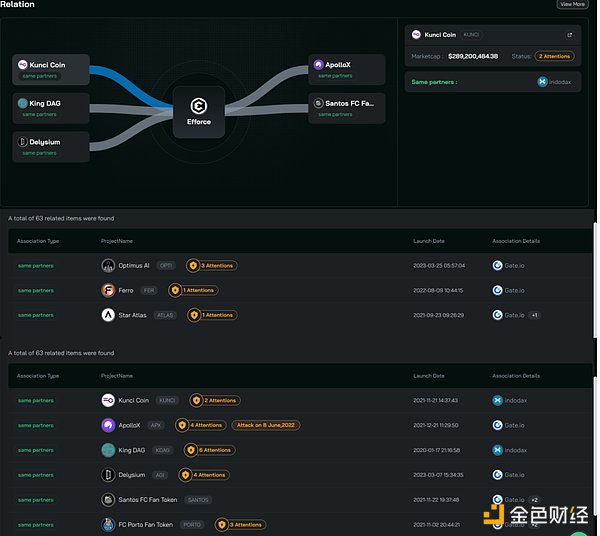The image size is (600, 536).
Task: Click the ApolloX graph node
Action: [346, 69]
